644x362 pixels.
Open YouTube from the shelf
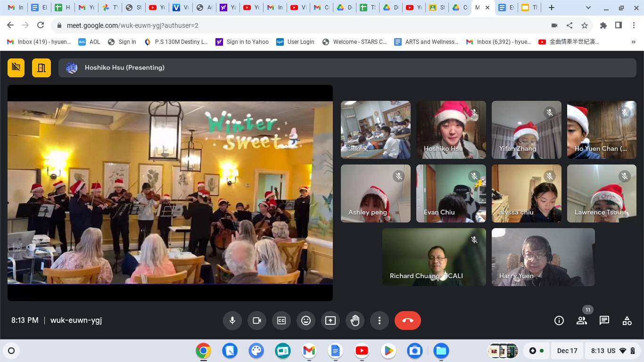[x=362, y=351]
